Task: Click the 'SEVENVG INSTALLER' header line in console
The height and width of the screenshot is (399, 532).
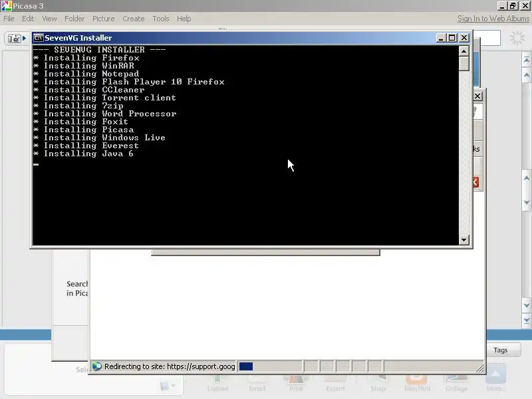Action: 99,49
